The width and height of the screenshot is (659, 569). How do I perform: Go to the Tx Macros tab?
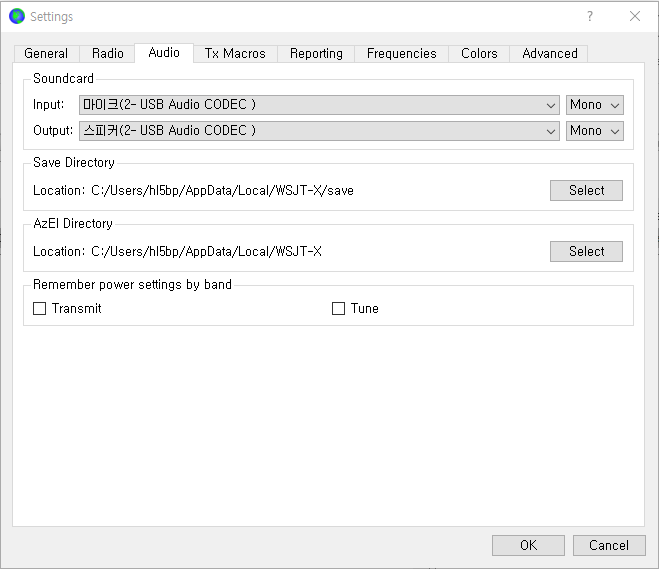click(x=235, y=54)
